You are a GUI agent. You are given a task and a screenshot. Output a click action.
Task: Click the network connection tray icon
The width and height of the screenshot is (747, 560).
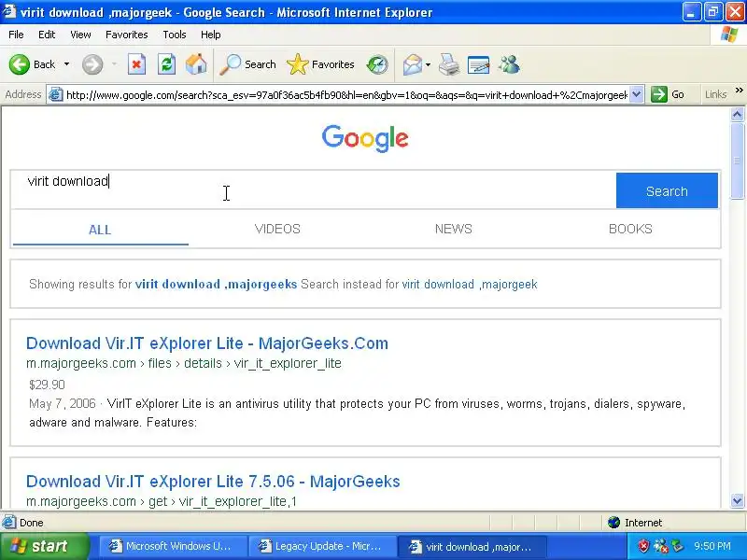tap(660, 546)
